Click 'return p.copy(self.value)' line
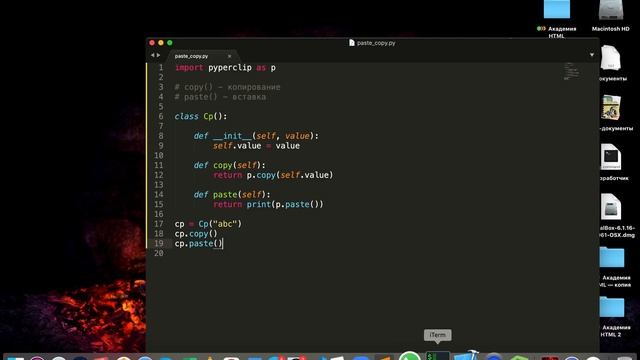 pyautogui.click(x=273, y=175)
